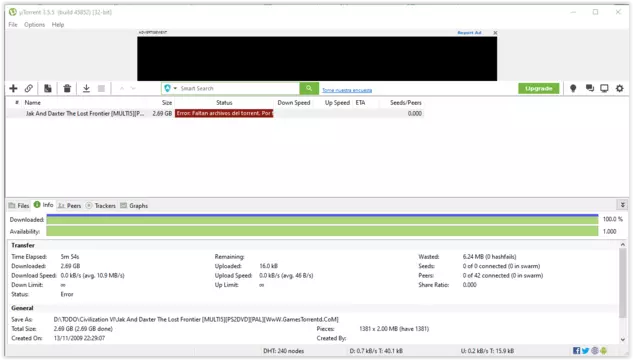
Task: Add a torrent with the plus icon
Action: click(x=13, y=88)
